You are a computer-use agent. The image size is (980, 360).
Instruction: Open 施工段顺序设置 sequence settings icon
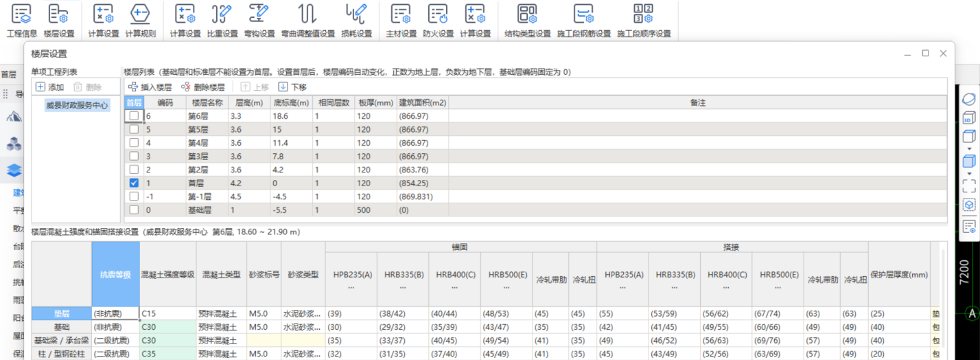(643, 13)
